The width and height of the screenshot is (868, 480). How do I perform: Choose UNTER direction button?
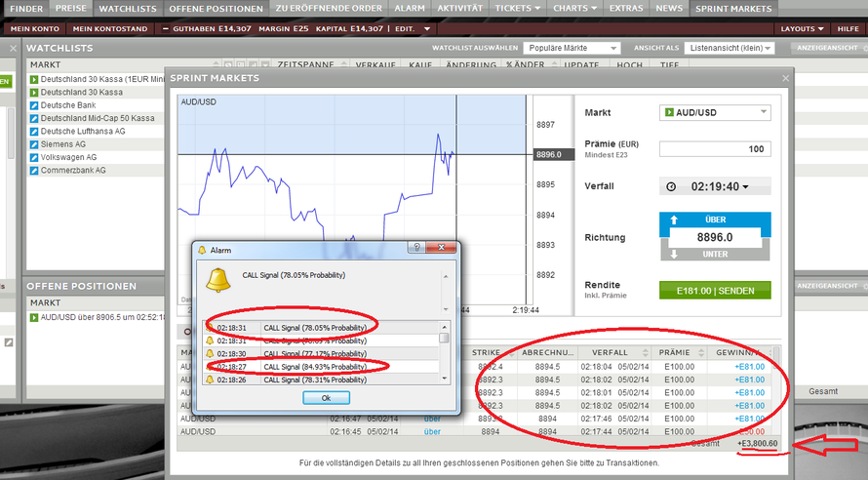pos(715,254)
